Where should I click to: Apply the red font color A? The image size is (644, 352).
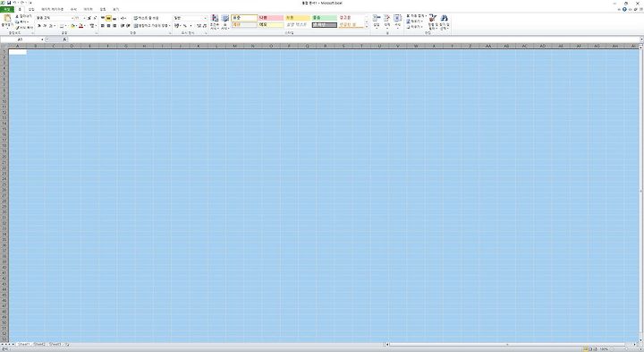tap(80, 25)
